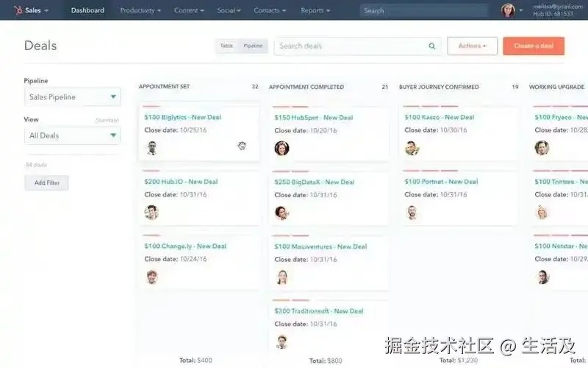Viewport: 588px width, 368px height.
Task: Open the $200 Hub.IO - New Deal link
Action: coord(181,182)
